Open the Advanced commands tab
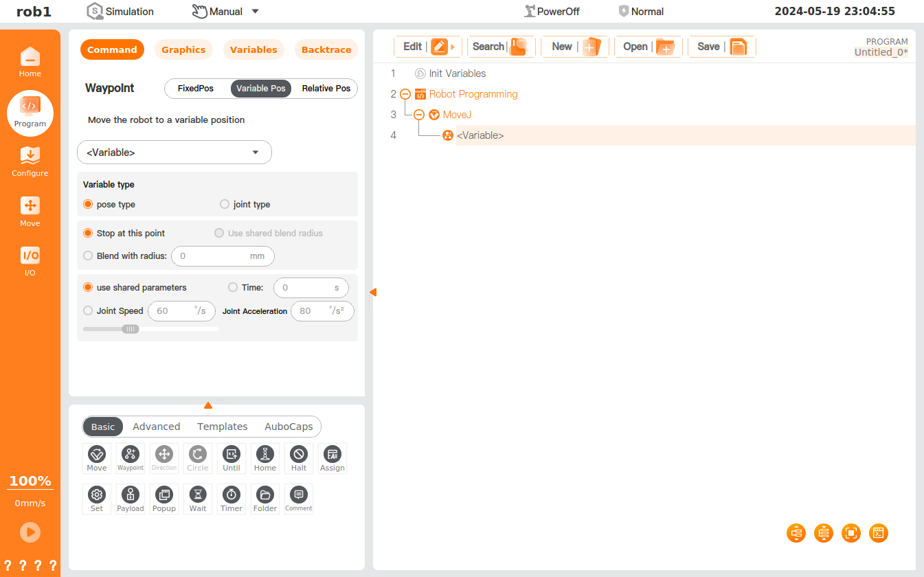 156,427
